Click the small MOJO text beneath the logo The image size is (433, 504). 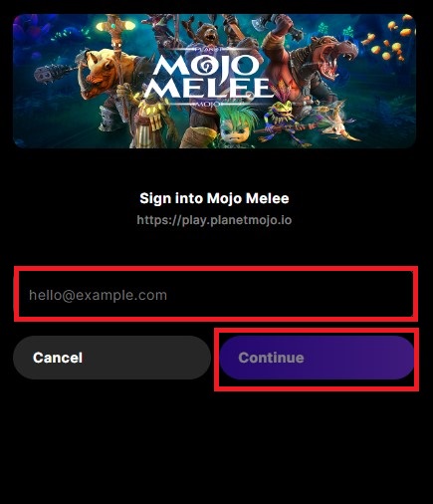(208, 104)
